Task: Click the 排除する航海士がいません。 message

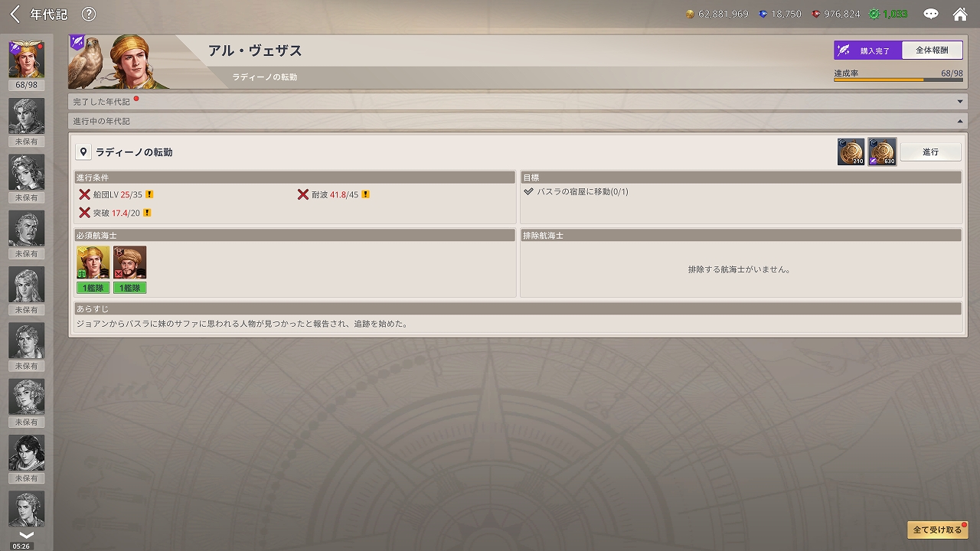Action: tap(739, 269)
